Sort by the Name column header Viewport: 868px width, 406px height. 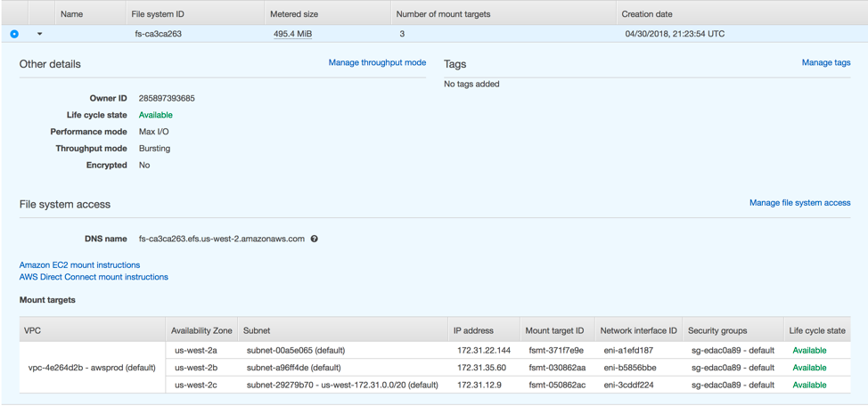71,14
